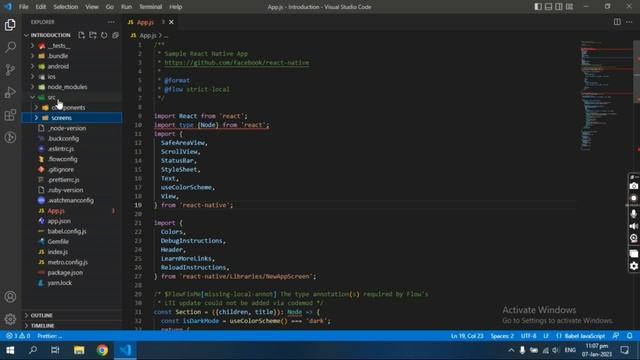Screen dimensions: 640x360
Task: Create a new folder in Introduction
Action: (x=93, y=35)
